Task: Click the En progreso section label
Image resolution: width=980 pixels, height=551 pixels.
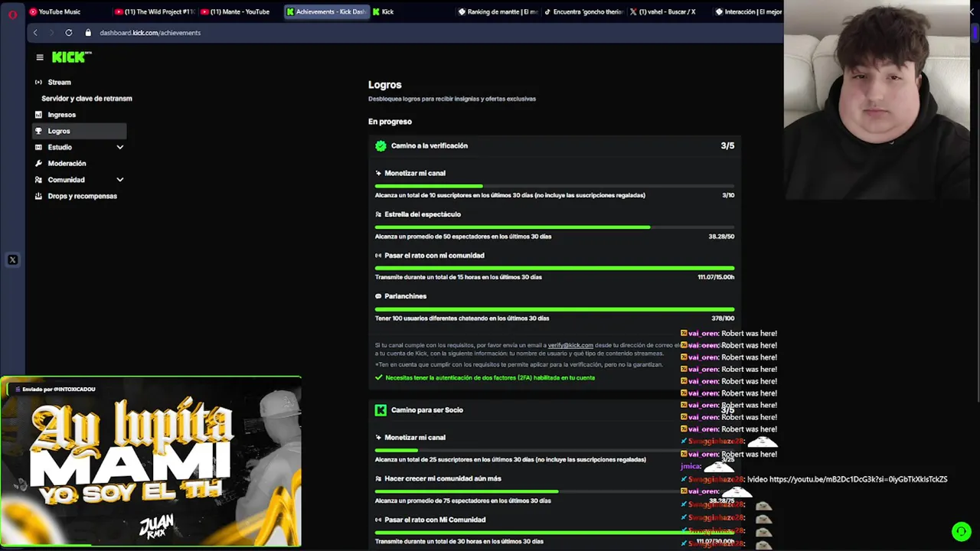Action: 390,122
